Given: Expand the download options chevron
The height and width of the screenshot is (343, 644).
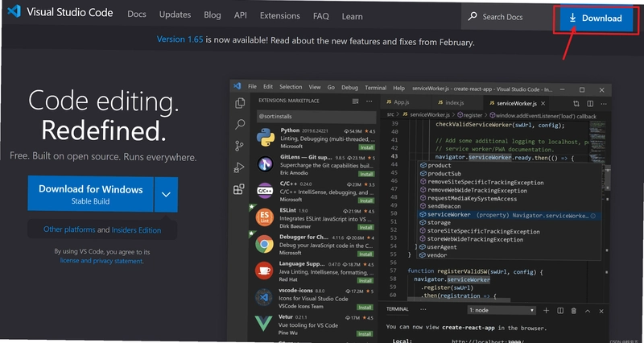Looking at the screenshot, I should point(166,194).
